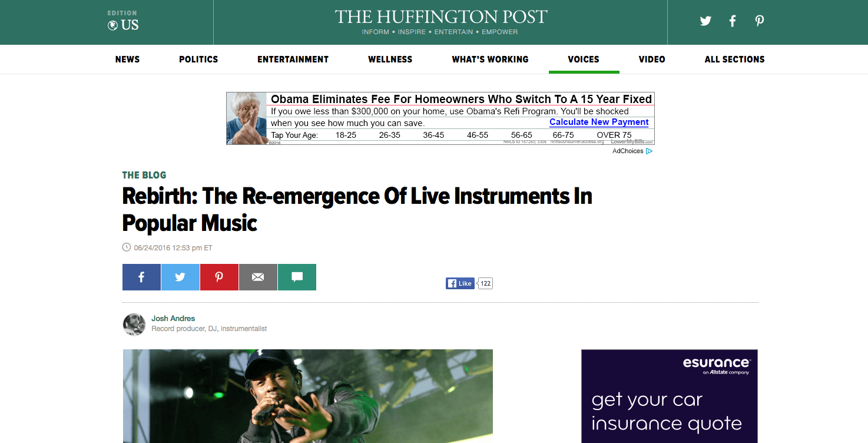Viewport: 868px width, 443px height.
Task: Click the Facebook icon in the header
Action: tap(732, 21)
